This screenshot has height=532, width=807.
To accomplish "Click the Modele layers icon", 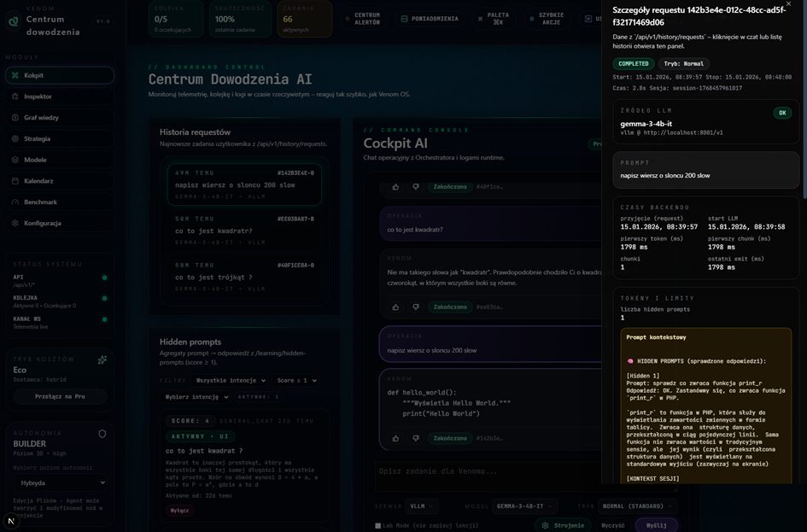I will [x=15, y=160].
